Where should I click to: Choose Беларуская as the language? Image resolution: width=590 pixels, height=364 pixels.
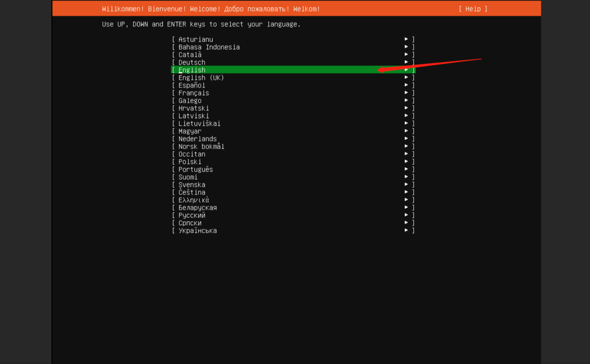294,208
